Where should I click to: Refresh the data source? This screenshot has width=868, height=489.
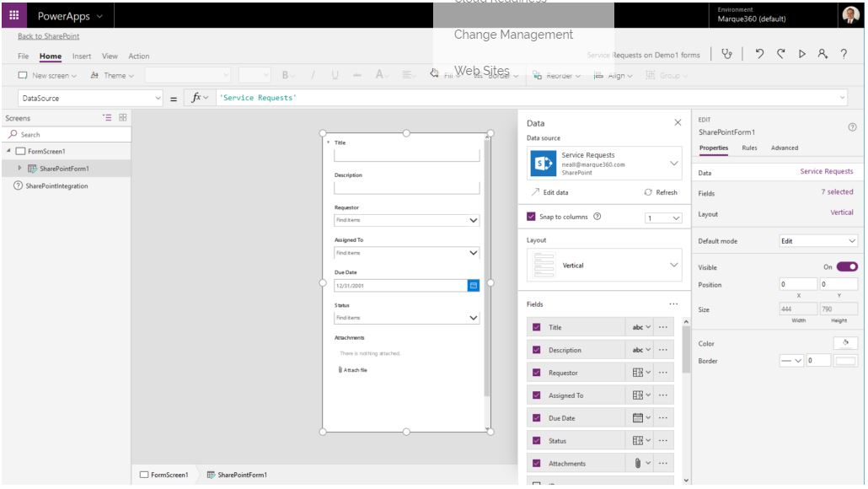click(661, 192)
